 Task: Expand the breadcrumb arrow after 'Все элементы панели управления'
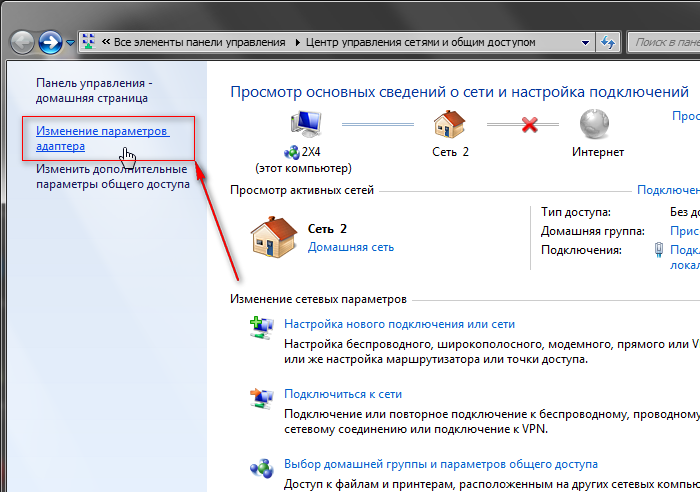(x=297, y=42)
